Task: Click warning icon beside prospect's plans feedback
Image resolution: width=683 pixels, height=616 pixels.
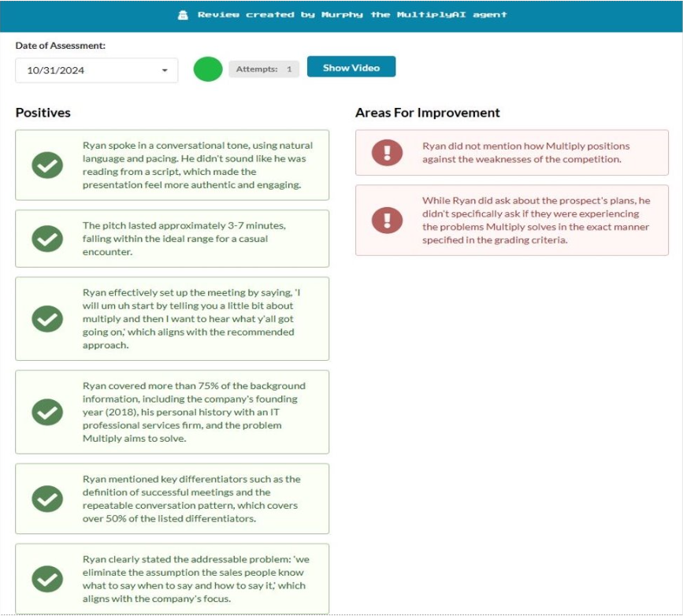Action: 387,220
